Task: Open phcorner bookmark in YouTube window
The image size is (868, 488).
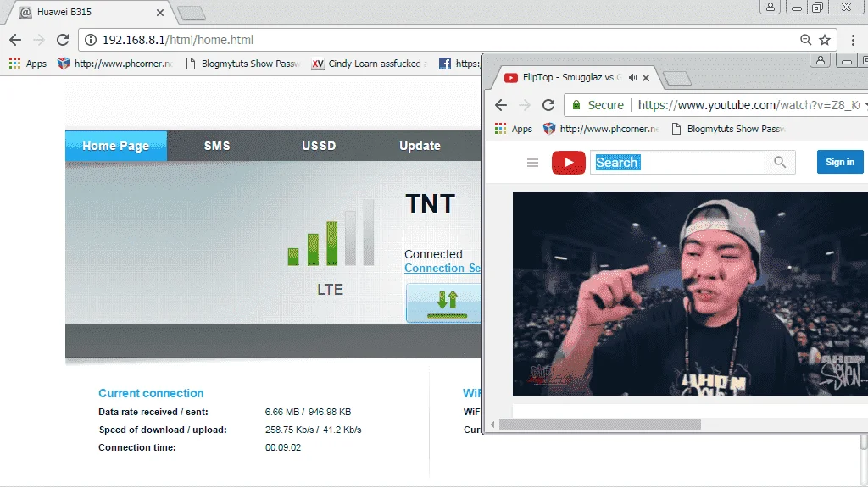Action: pos(601,129)
